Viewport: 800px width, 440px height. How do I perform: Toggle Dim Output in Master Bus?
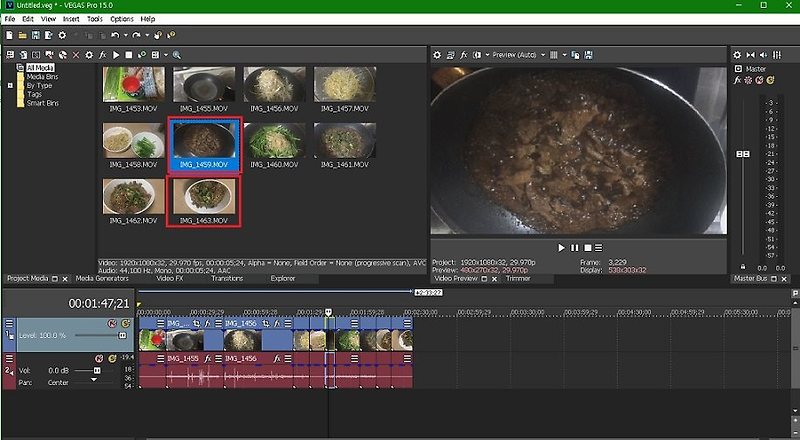click(763, 55)
